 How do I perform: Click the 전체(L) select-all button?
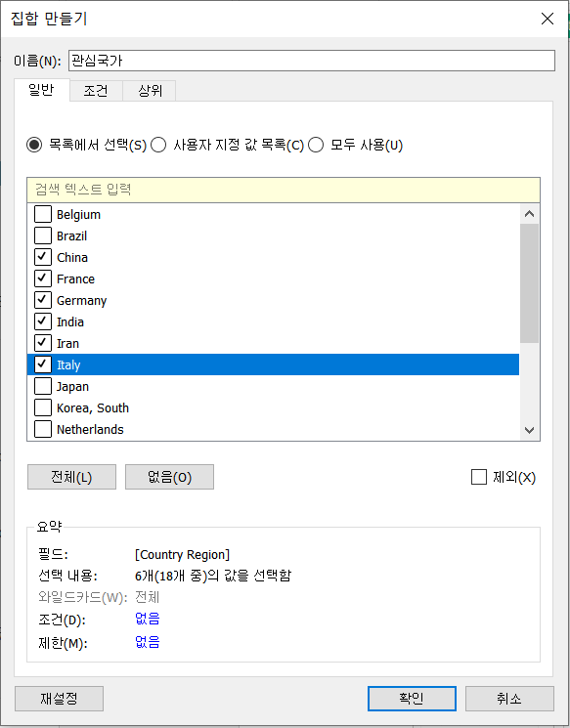71,477
